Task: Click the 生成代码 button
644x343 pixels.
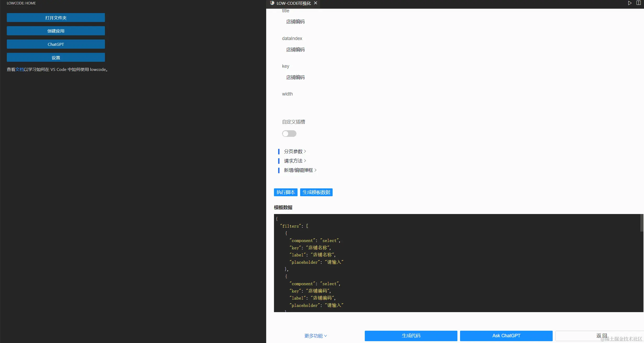Action: (411, 336)
